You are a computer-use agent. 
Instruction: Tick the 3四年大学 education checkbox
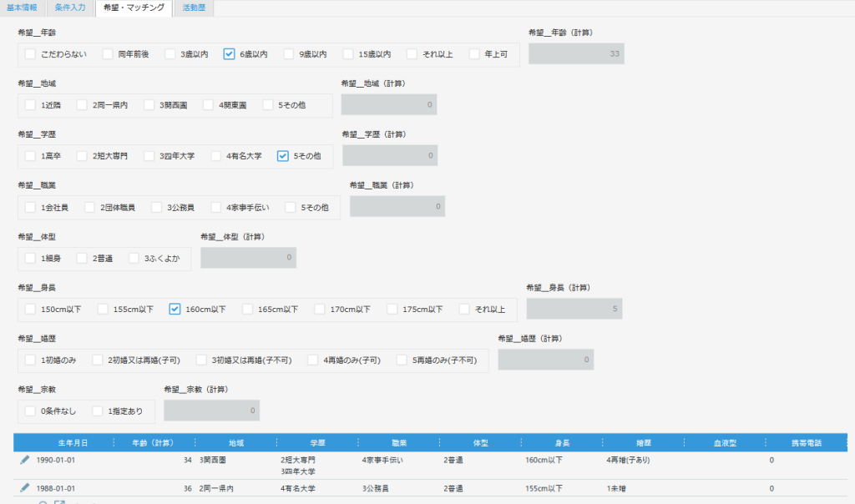(x=150, y=156)
